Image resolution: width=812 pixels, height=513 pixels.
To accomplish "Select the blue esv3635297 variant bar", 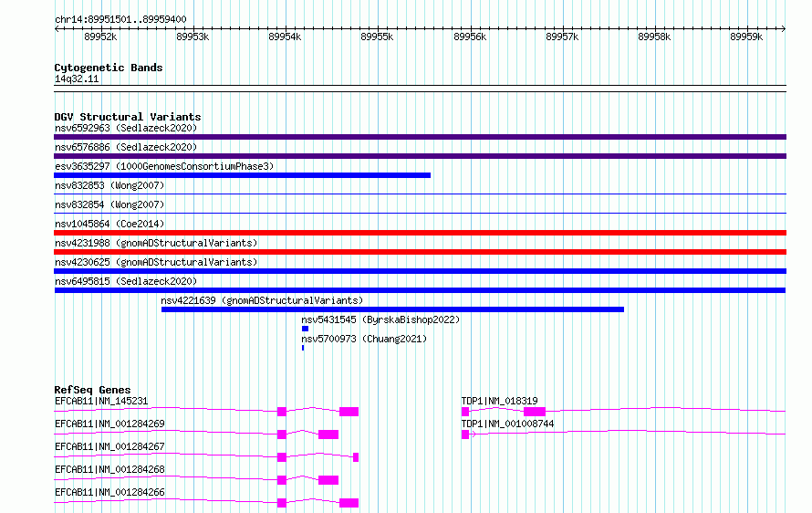I will [243, 175].
